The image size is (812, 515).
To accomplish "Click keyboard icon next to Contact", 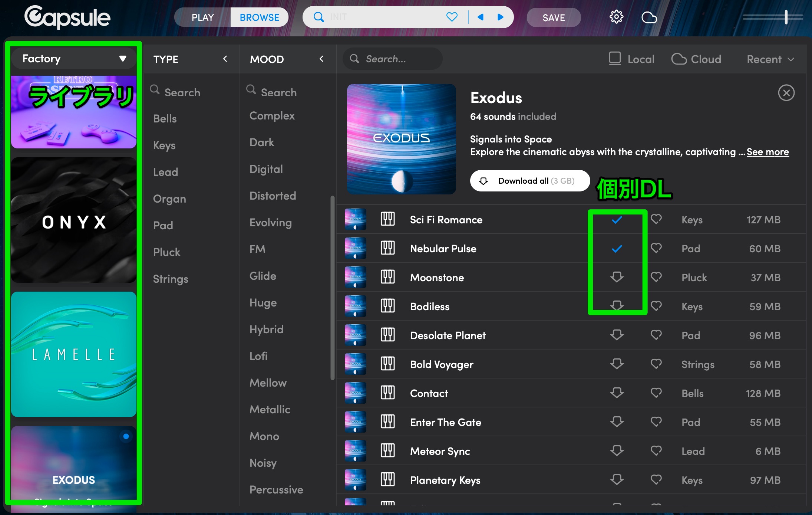I will coord(388,393).
